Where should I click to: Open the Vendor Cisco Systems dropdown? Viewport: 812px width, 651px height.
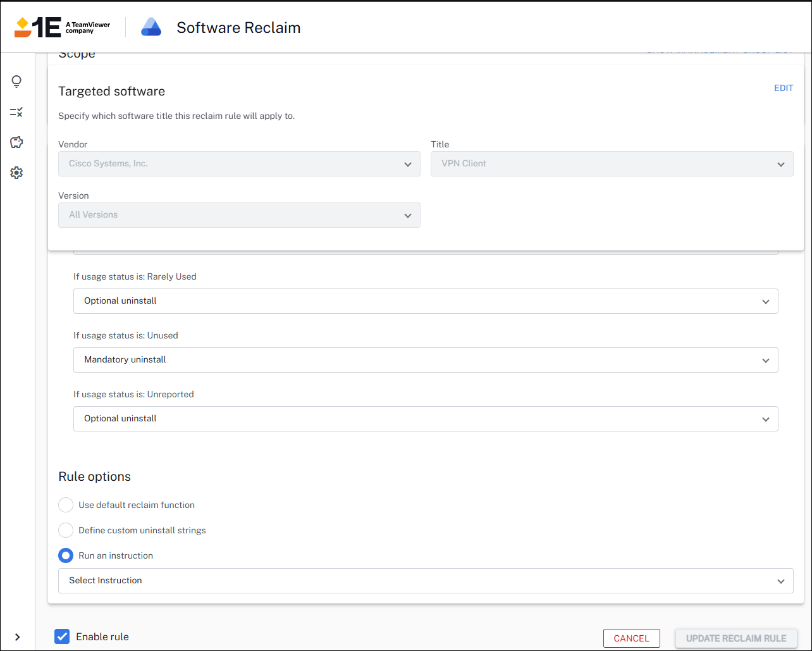pyautogui.click(x=239, y=164)
